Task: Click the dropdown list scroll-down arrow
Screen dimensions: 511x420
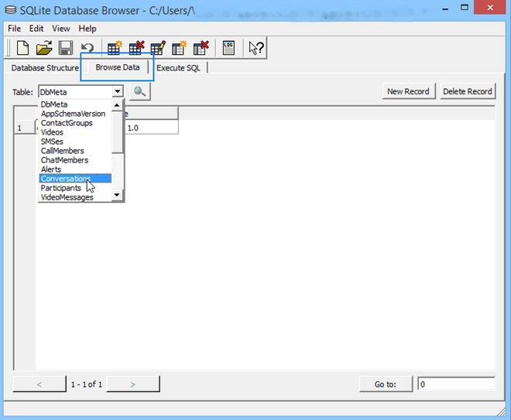Action: coord(117,195)
